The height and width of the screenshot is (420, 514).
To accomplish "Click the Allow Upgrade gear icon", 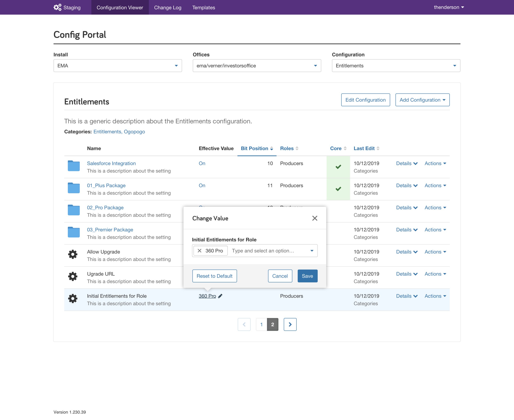I will pyautogui.click(x=73, y=254).
